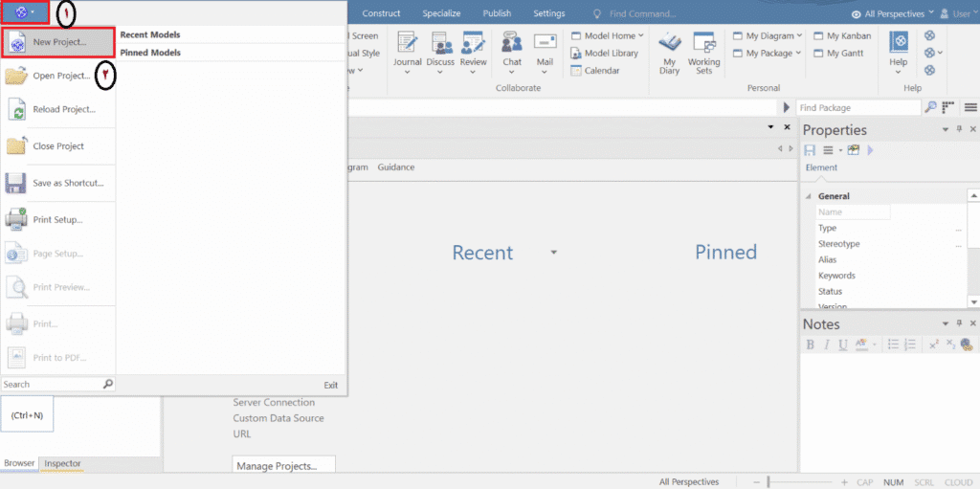The height and width of the screenshot is (489, 980).
Task: Toggle Underline in the Notes toolbar
Action: pos(842,345)
